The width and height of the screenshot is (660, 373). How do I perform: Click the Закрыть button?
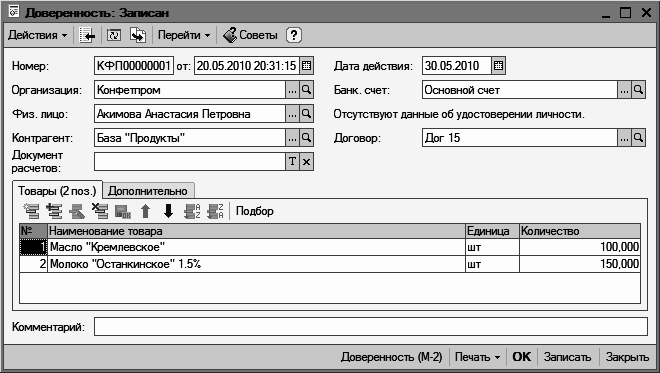(627, 357)
